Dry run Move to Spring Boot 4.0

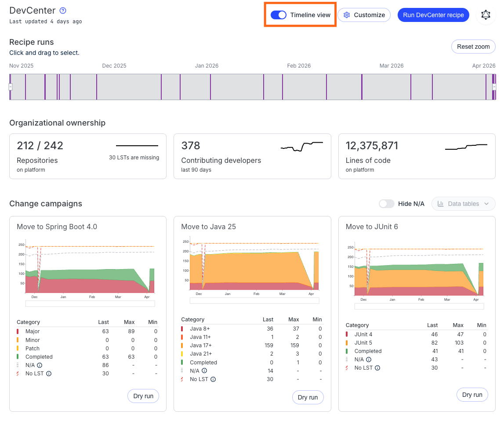[x=143, y=396]
